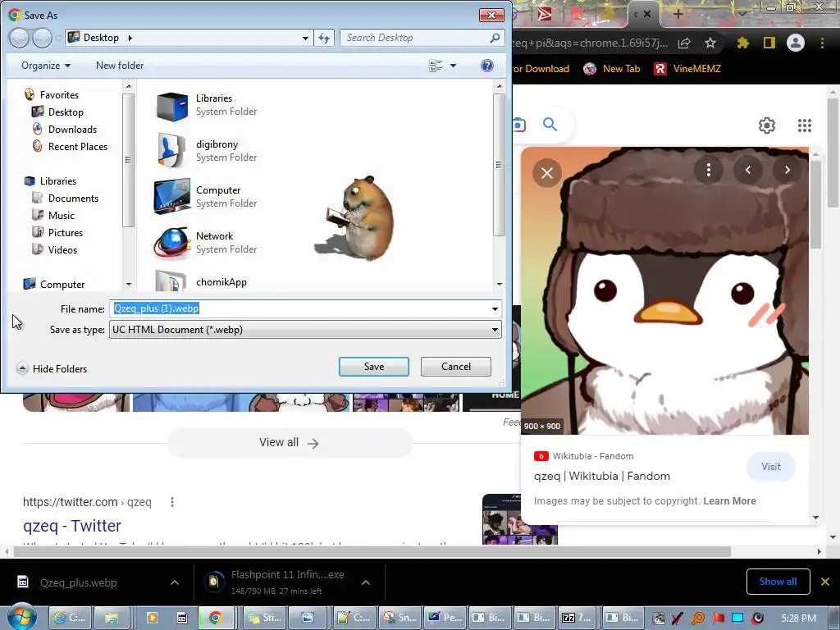The width and height of the screenshot is (840, 630).
Task: Open options arrow for Qzeq_plus.webp download
Action: (175, 582)
